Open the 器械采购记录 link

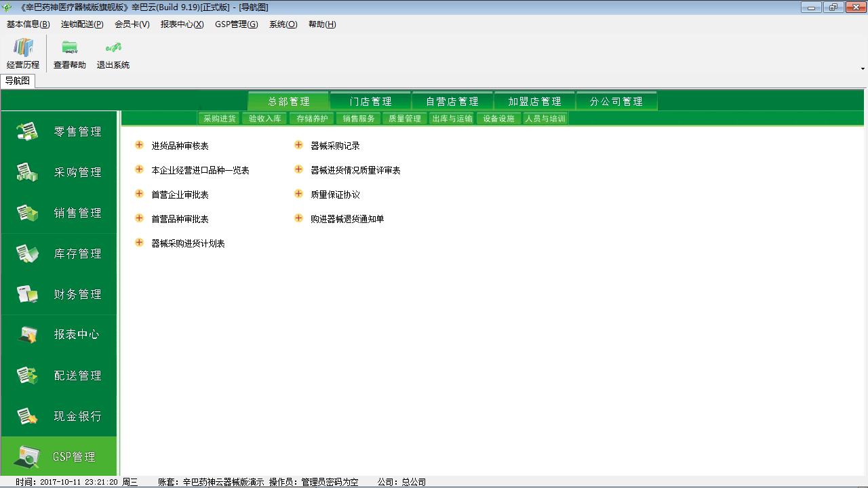click(x=336, y=146)
